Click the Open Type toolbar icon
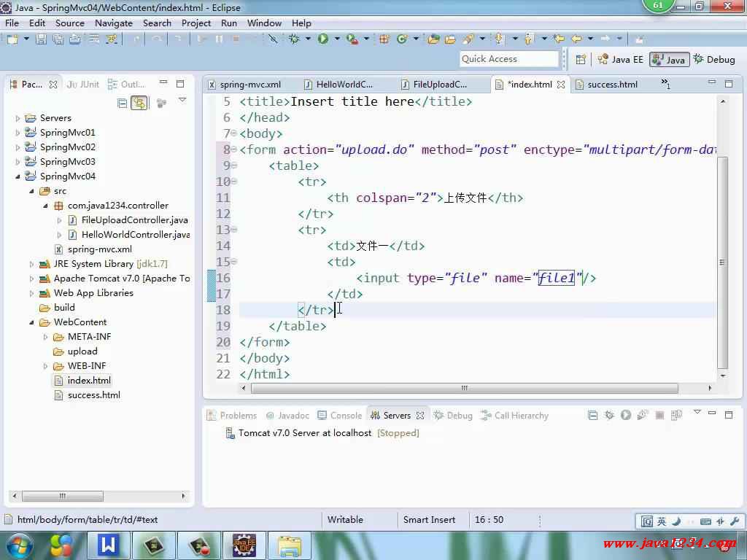 click(433, 39)
